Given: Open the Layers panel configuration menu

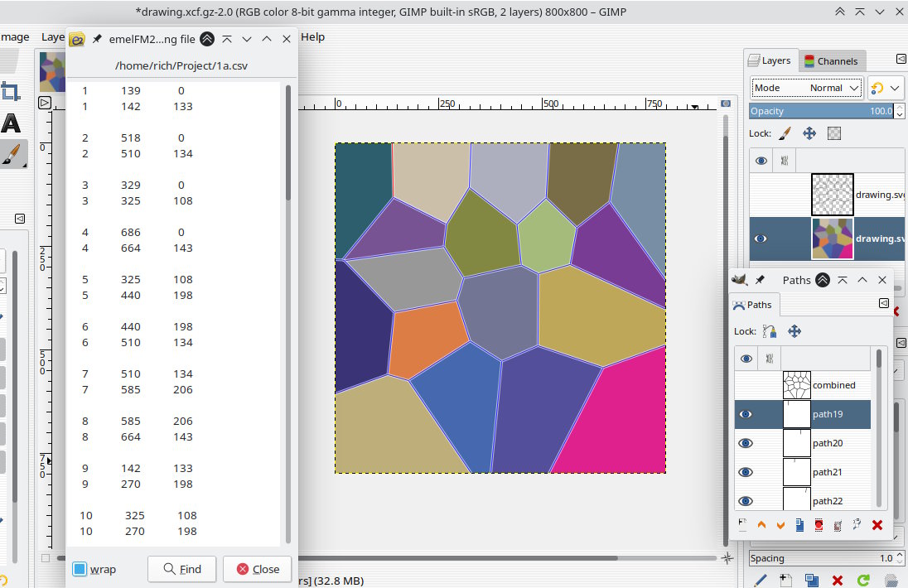Looking at the screenshot, I should tap(901, 59).
